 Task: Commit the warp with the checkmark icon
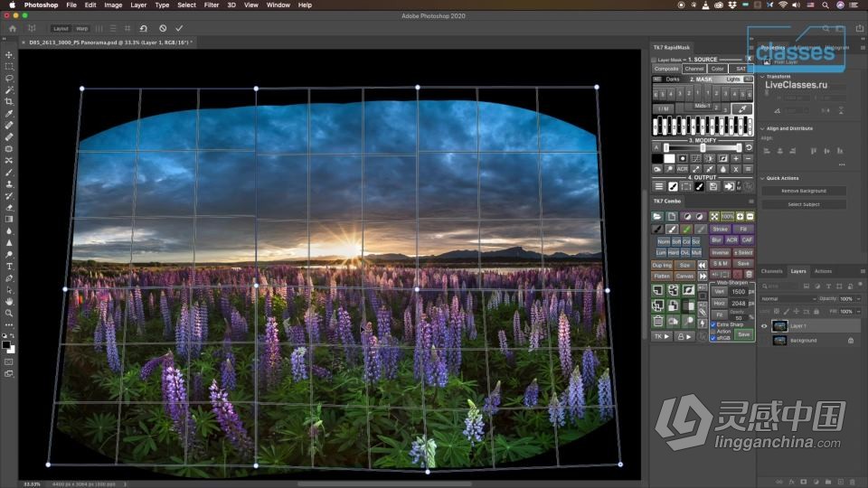click(x=179, y=29)
